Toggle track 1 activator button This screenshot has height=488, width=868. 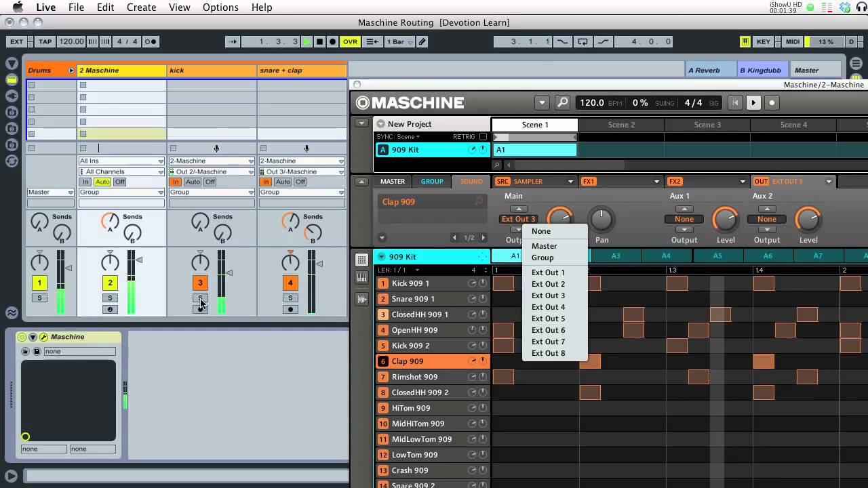[x=39, y=283]
